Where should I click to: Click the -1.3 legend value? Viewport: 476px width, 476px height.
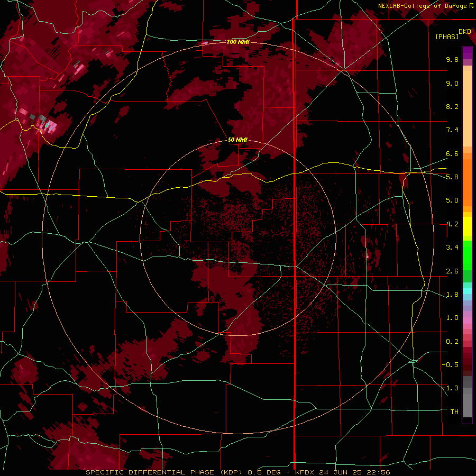450,388
